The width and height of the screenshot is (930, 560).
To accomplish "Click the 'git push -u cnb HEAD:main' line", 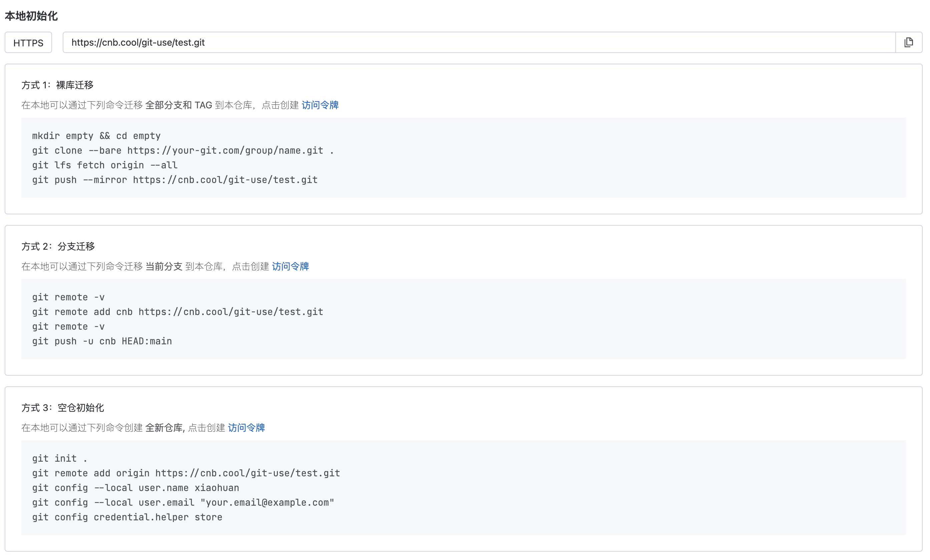I will tap(102, 341).
